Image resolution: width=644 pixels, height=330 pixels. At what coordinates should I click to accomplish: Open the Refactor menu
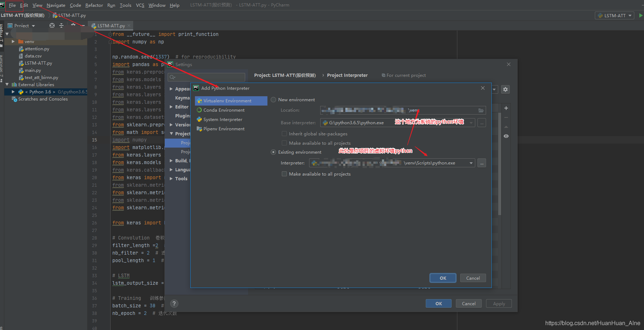(94, 5)
